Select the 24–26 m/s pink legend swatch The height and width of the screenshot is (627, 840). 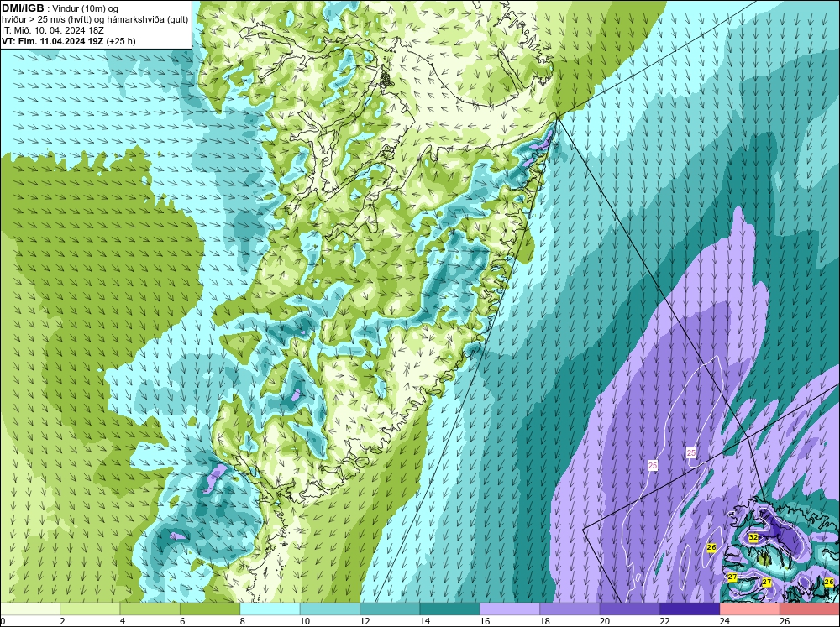coord(750,609)
